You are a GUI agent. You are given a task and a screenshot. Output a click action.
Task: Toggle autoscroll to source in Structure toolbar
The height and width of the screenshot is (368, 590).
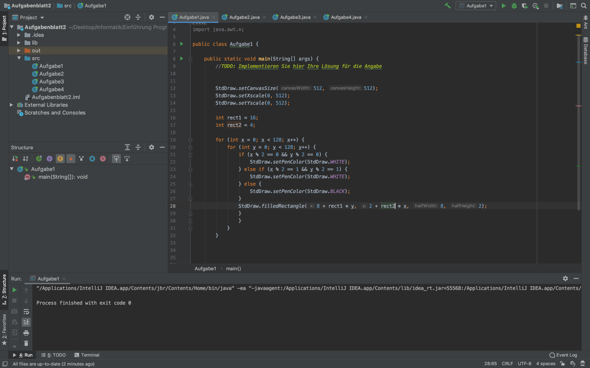click(116, 159)
